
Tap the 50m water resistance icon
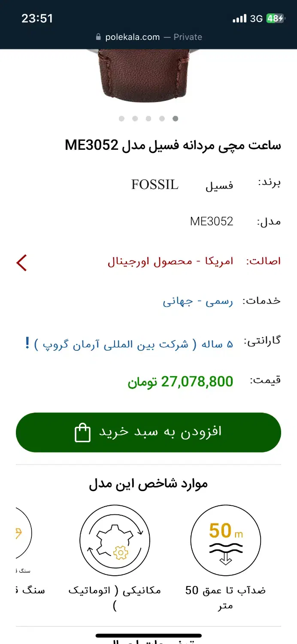(226, 540)
